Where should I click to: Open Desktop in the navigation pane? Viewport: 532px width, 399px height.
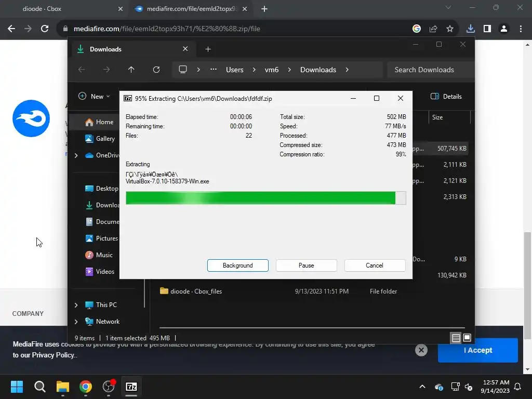pos(102,189)
